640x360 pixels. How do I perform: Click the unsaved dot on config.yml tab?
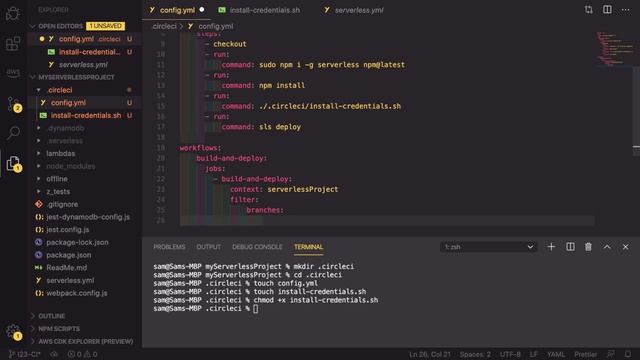click(x=202, y=9)
